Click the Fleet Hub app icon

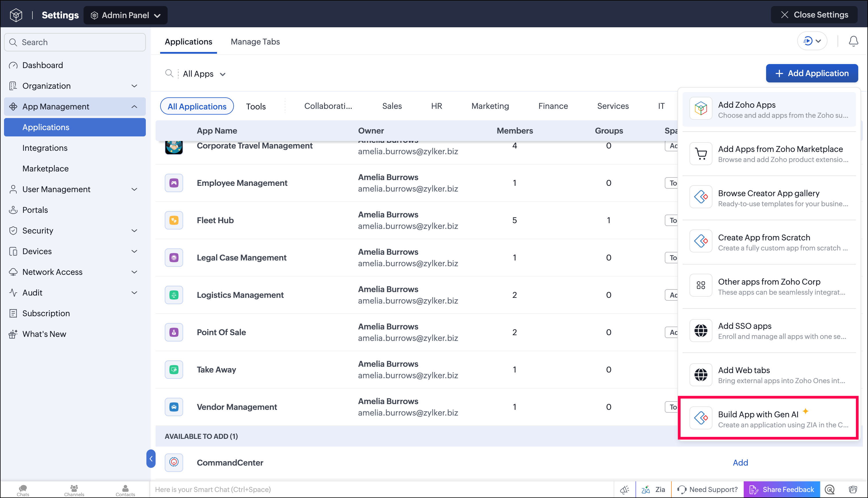coord(174,220)
